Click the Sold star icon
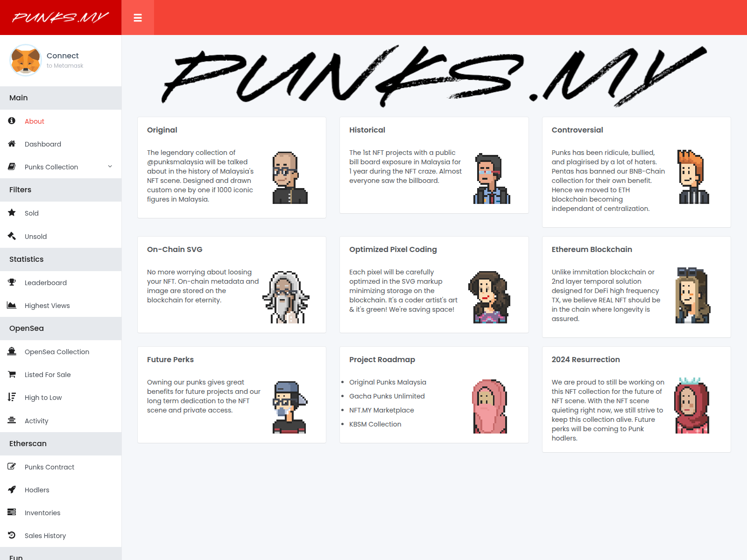Viewport: 747px width, 560px height. (12, 213)
